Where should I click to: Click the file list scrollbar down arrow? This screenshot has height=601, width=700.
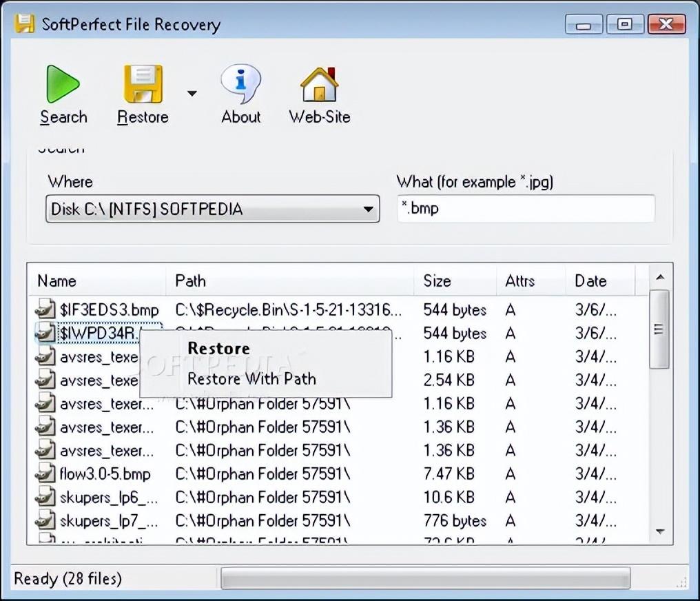tap(660, 531)
